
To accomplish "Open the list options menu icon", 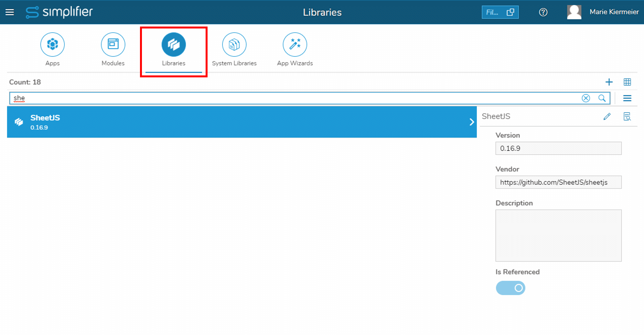I will pyautogui.click(x=627, y=98).
